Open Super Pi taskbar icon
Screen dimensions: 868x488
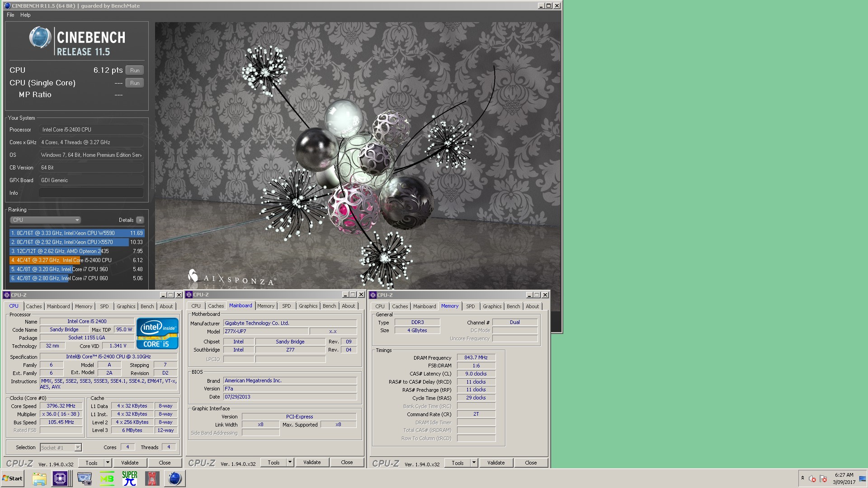click(130, 479)
